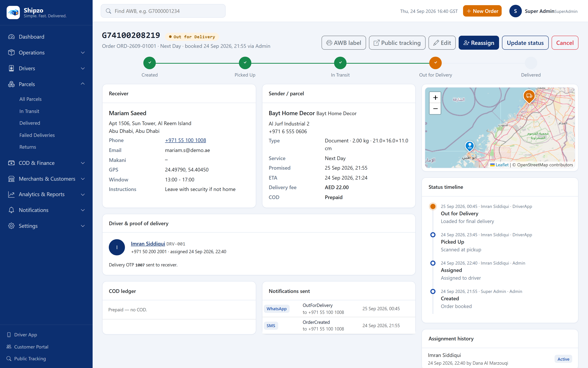Zoom out on the map
The width and height of the screenshot is (588, 368).
[435, 109]
